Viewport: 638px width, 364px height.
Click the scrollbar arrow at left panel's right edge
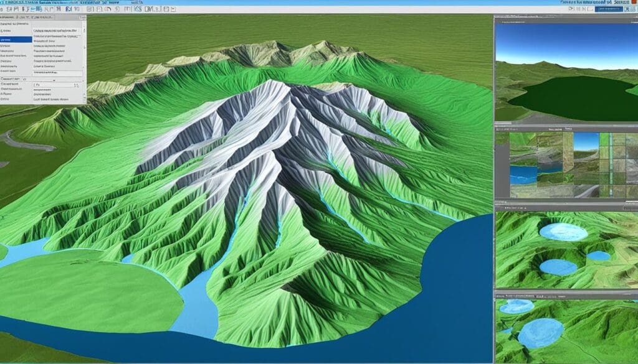pyautogui.click(x=83, y=30)
